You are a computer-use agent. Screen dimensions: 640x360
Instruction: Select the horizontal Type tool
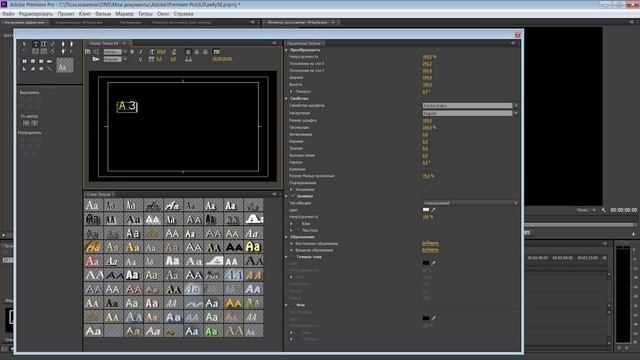pyautogui.click(x=36, y=44)
